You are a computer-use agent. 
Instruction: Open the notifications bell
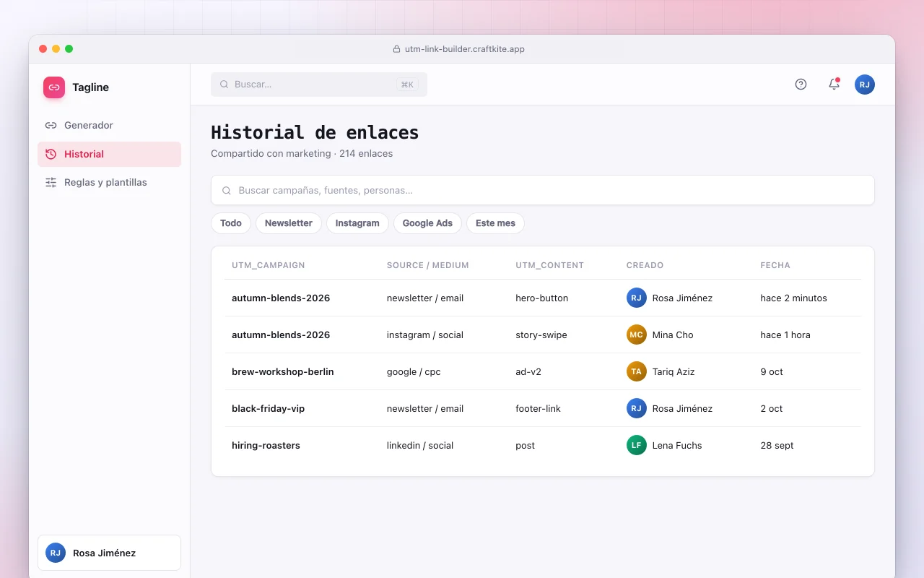click(x=834, y=85)
